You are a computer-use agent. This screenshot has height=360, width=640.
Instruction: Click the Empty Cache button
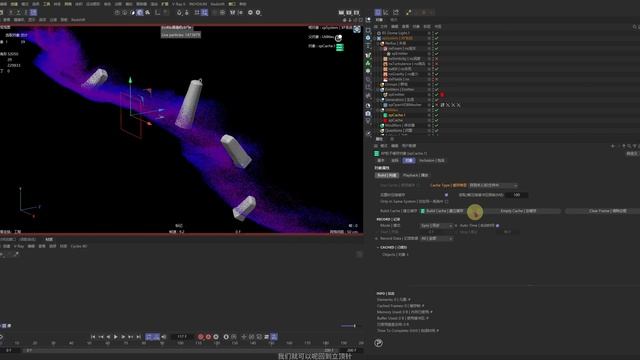[518, 211]
